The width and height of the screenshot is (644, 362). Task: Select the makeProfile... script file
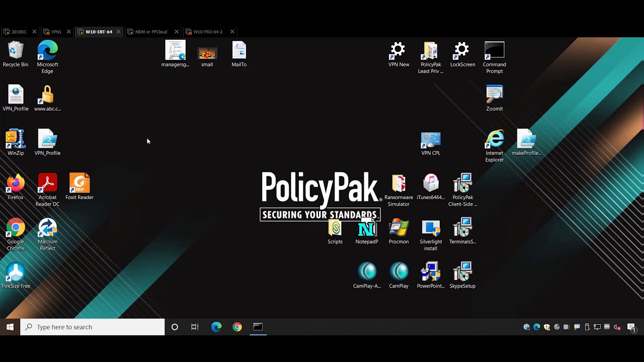pos(526,143)
